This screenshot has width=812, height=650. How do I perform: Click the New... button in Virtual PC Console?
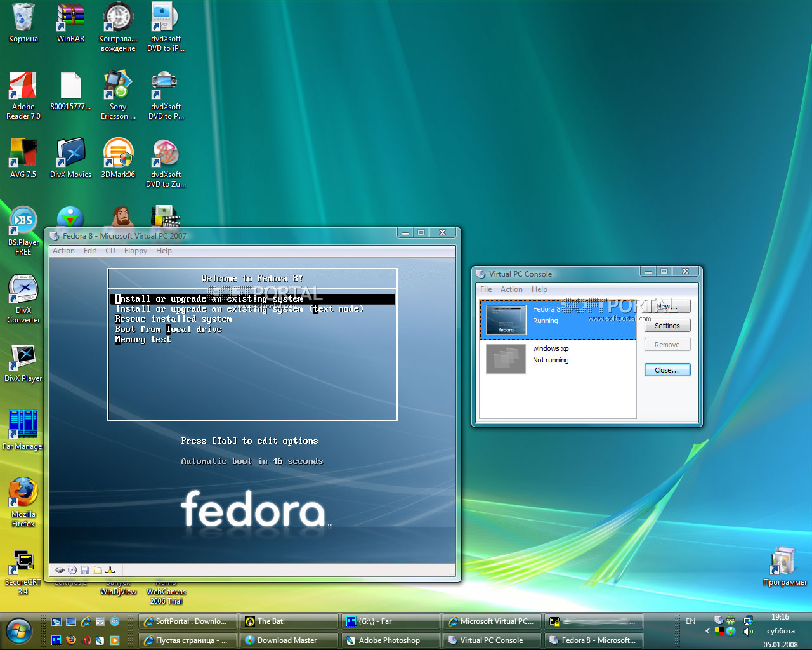tap(667, 307)
